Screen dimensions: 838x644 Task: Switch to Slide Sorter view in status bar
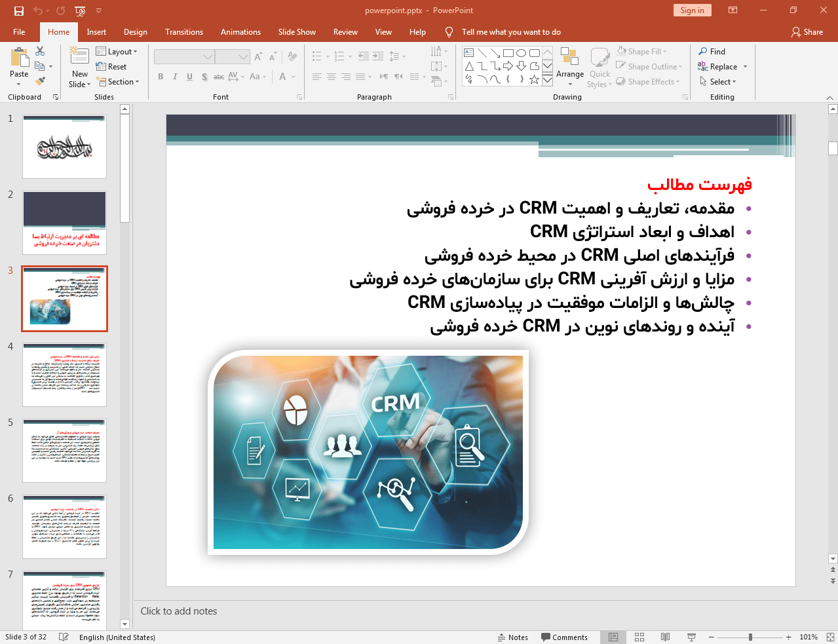coord(639,637)
